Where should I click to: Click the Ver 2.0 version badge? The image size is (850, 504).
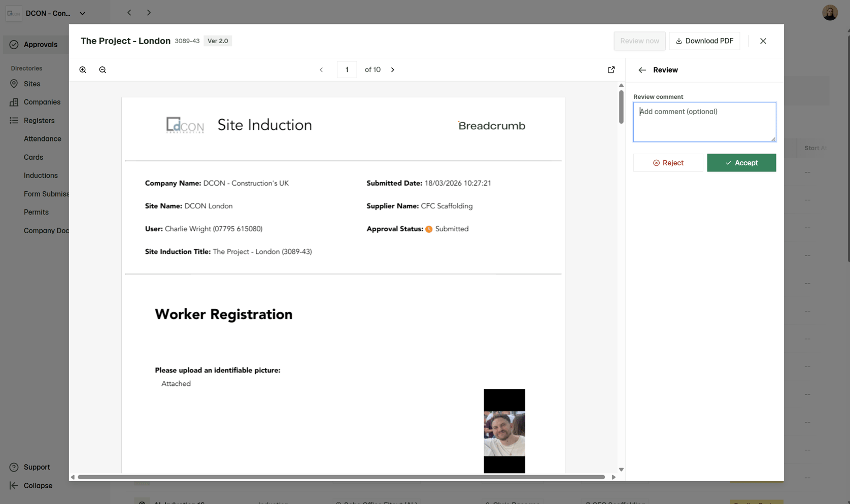[218, 41]
